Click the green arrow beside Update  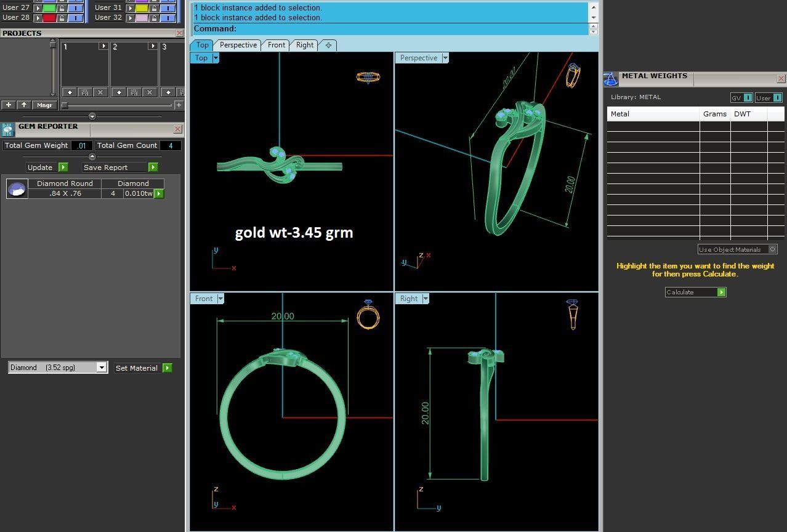click(x=63, y=167)
